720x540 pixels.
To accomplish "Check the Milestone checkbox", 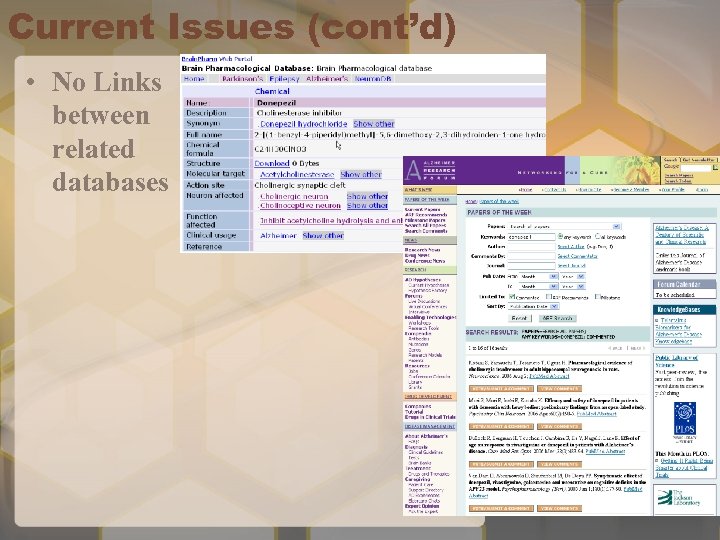I will click(598, 297).
